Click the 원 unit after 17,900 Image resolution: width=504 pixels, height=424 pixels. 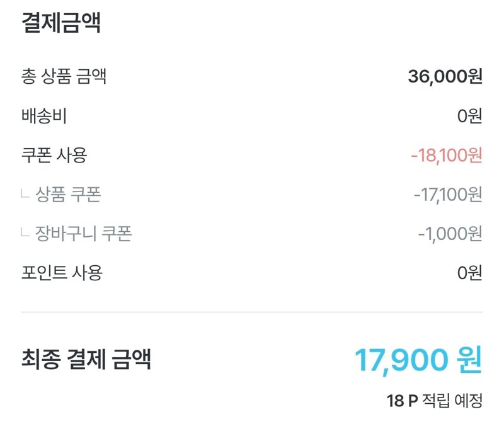469,359
